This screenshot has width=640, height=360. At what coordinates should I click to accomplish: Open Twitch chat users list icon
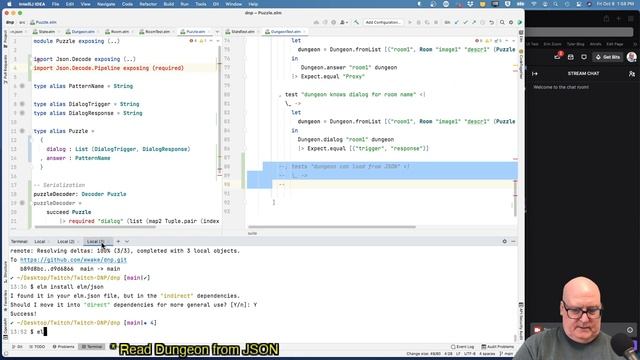point(632,73)
